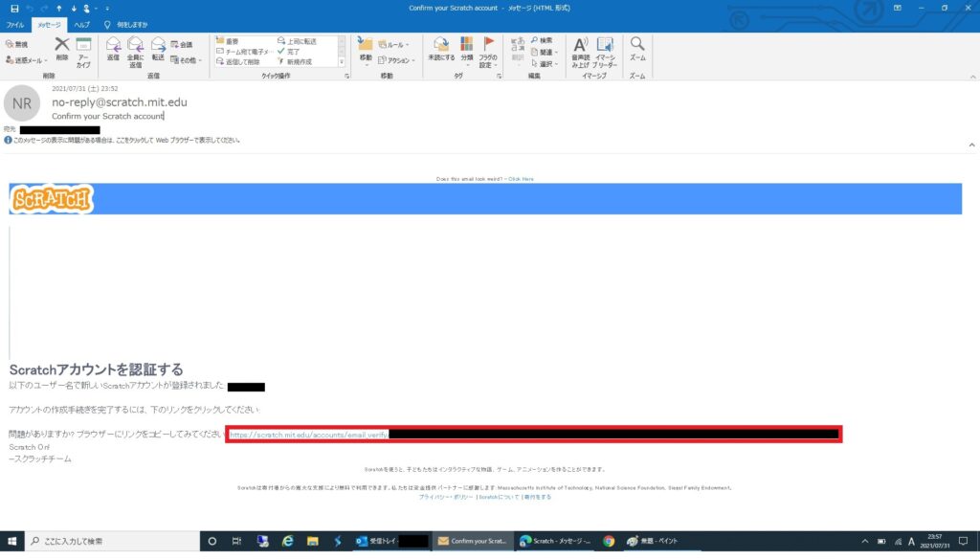
Task: Reply to the sender (返信)
Action: tap(113, 49)
